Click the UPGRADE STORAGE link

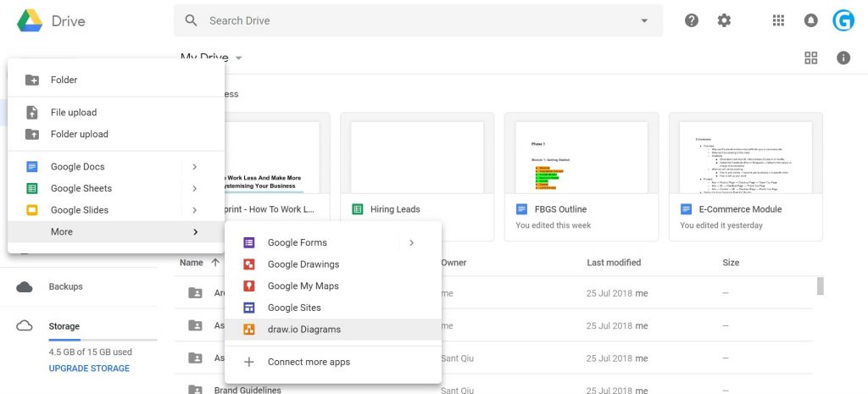(x=89, y=369)
